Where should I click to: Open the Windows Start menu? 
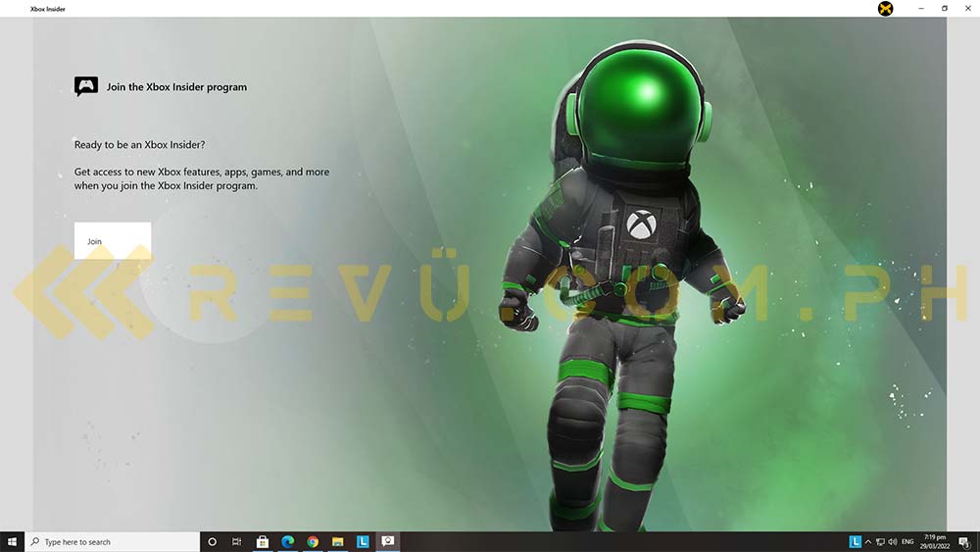coord(12,542)
